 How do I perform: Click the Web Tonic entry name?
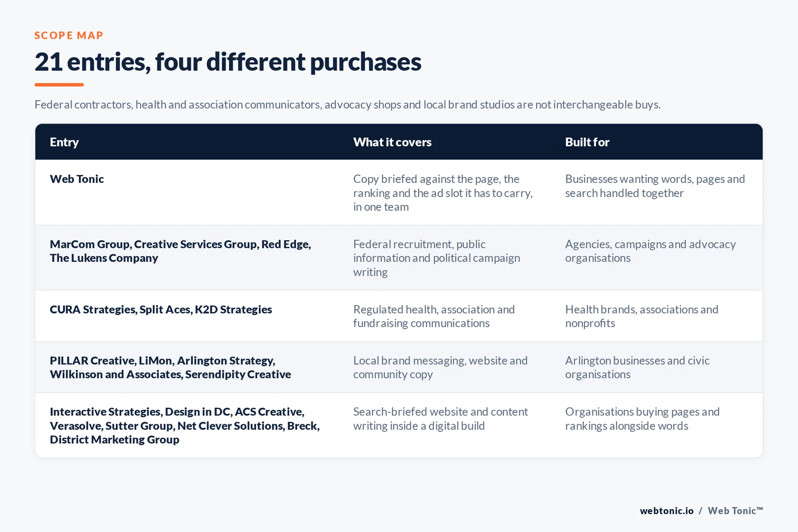pos(77,179)
